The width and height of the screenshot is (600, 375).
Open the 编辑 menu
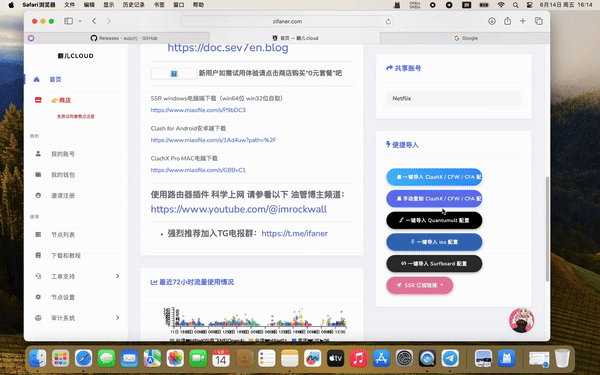89,5
